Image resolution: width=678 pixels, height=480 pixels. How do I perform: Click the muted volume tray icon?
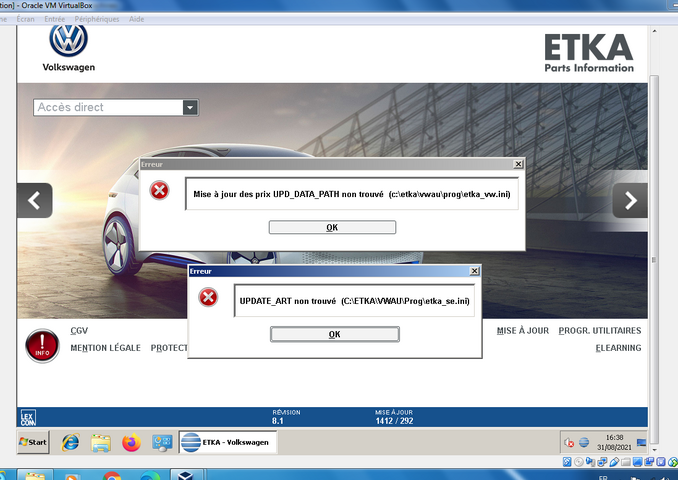coord(569,442)
